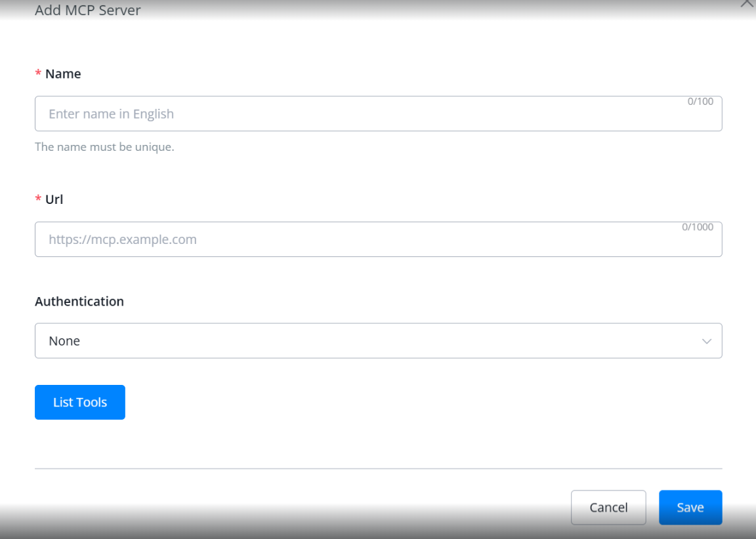756x539 pixels.
Task: Cancel adding the MCP server
Action: 608,508
